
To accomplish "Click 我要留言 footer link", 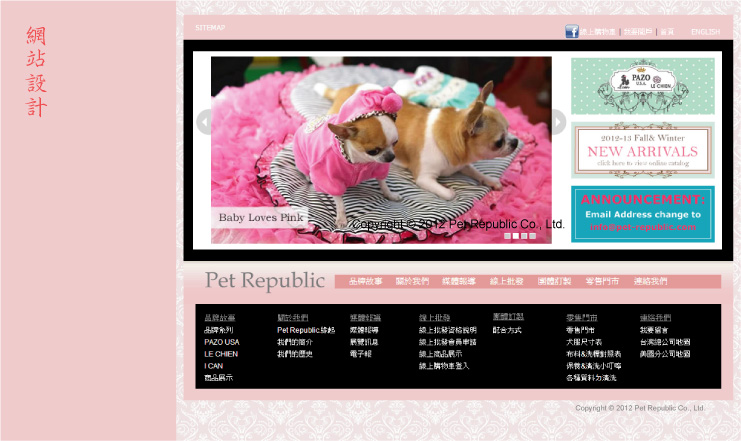I will (654, 330).
